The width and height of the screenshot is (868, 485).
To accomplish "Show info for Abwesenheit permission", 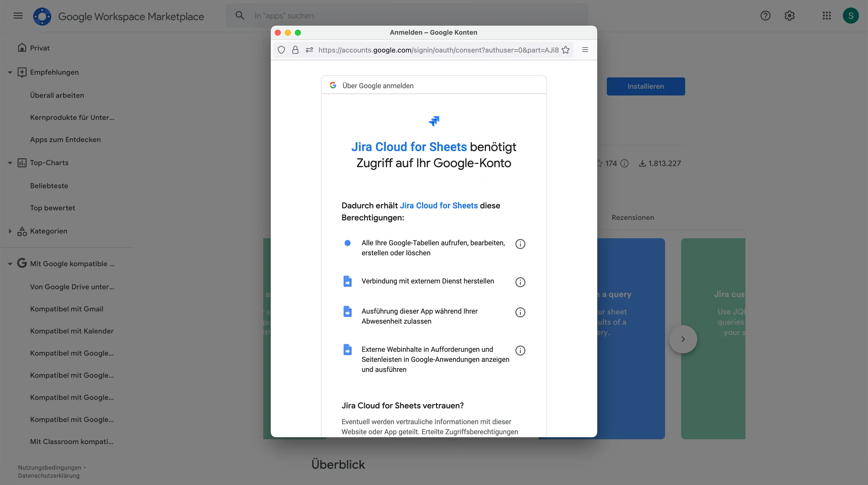I will pos(520,312).
